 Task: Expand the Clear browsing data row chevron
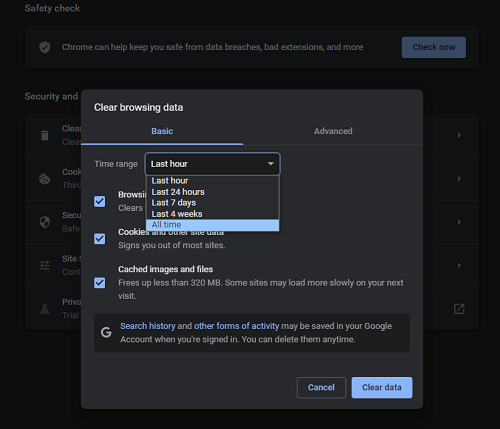459,135
